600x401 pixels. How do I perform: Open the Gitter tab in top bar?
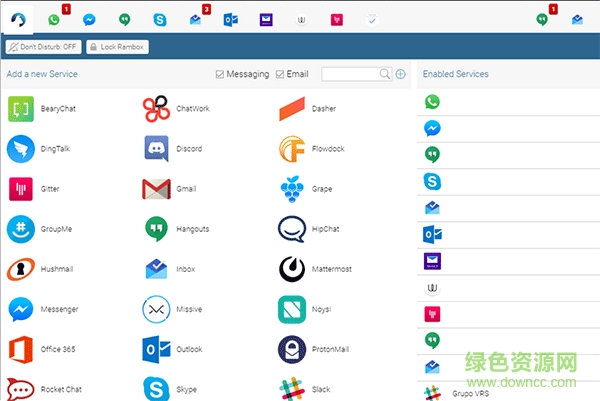(x=337, y=20)
